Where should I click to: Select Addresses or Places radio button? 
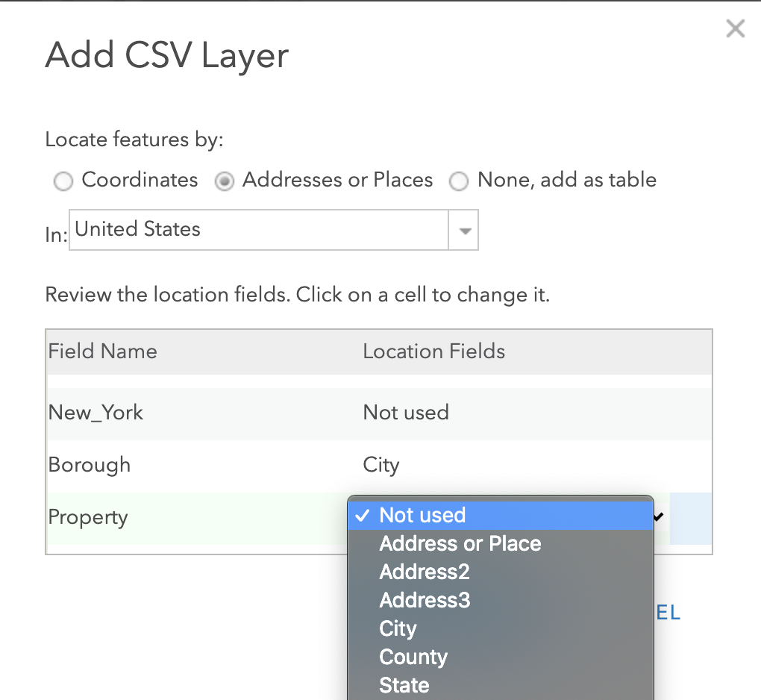click(x=225, y=181)
